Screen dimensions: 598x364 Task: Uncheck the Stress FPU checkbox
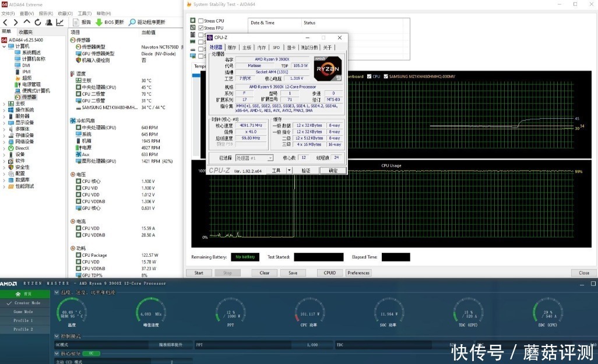201,28
